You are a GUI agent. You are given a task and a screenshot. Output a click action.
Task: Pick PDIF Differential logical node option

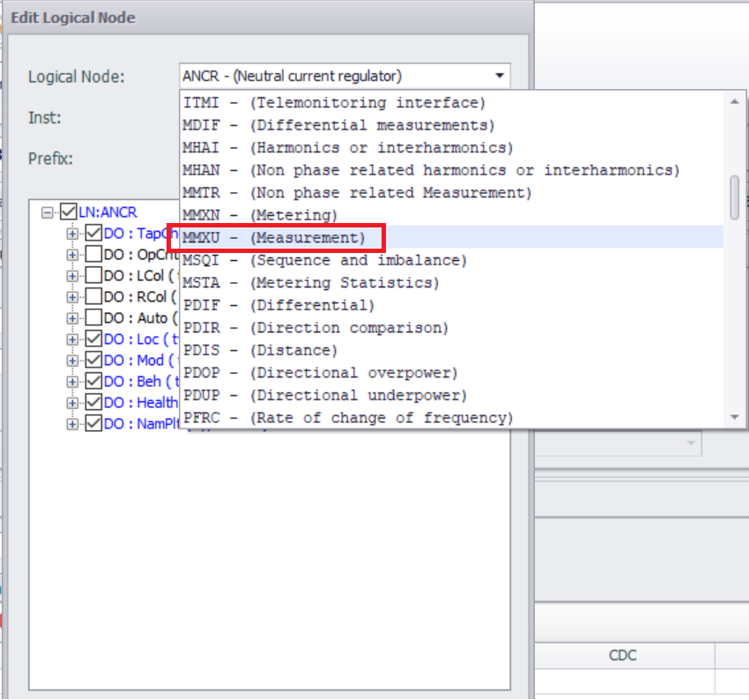(278, 305)
